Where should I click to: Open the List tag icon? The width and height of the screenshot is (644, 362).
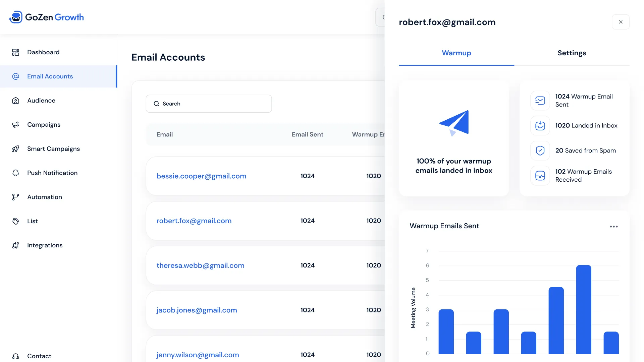[x=15, y=221]
